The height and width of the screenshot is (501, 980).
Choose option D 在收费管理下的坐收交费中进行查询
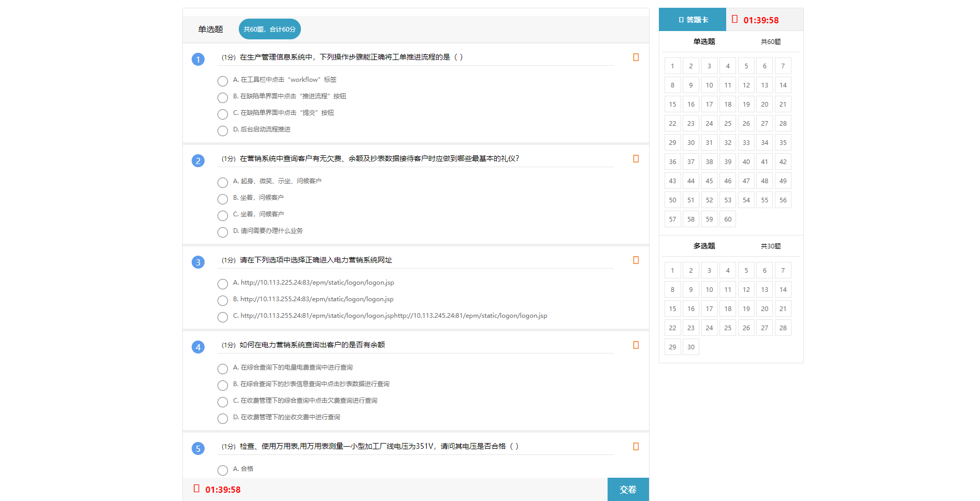pos(223,418)
